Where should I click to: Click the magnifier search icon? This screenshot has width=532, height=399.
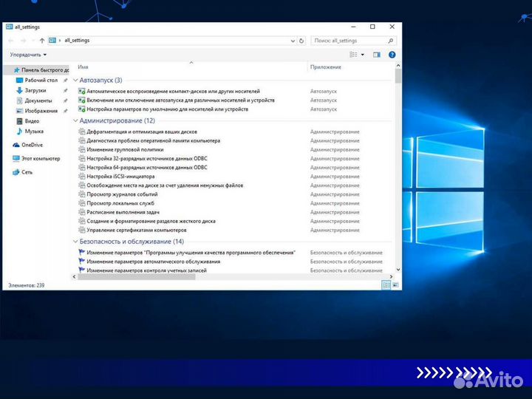pyautogui.click(x=391, y=41)
